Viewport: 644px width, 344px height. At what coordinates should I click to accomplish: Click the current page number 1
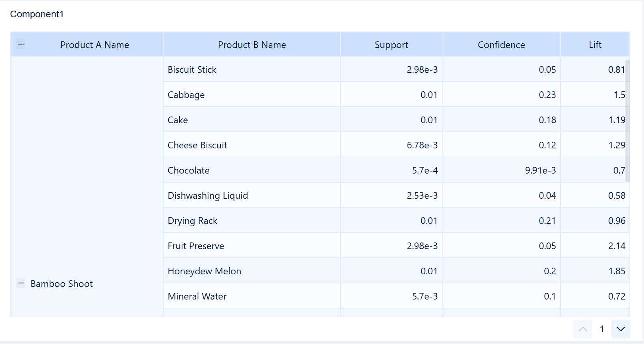(x=602, y=329)
